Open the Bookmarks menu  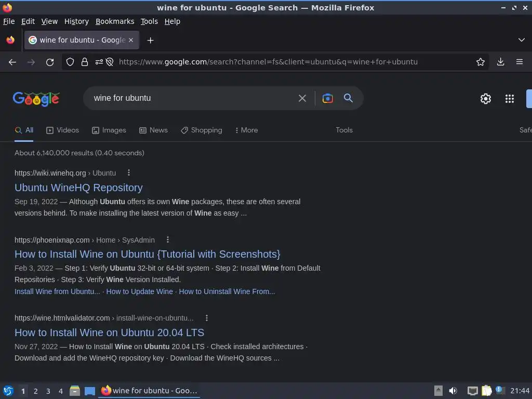(x=115, y=21)
